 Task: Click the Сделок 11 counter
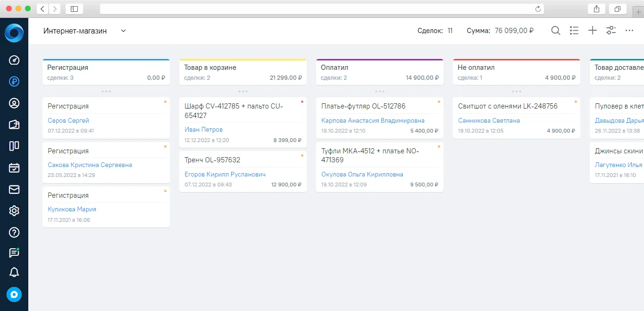click(435, 31)
